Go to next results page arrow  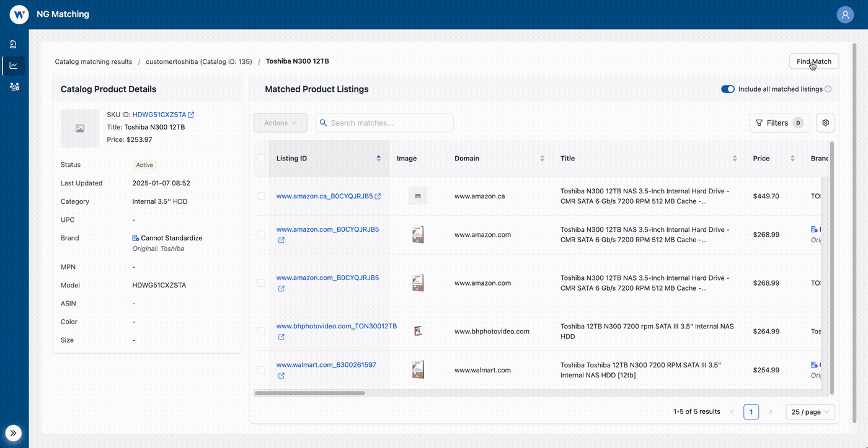coord(771,412)
